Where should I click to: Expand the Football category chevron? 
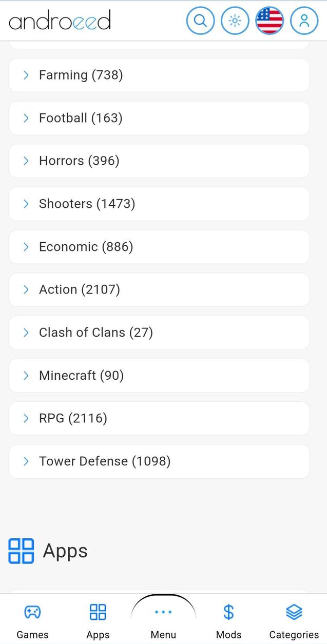(x=26, y=118)
